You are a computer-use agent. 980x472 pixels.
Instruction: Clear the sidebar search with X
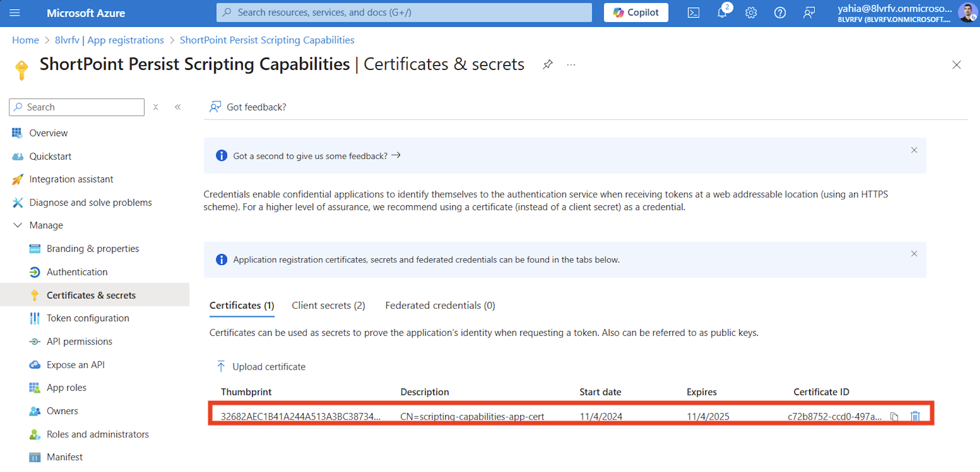click(155, 107)
